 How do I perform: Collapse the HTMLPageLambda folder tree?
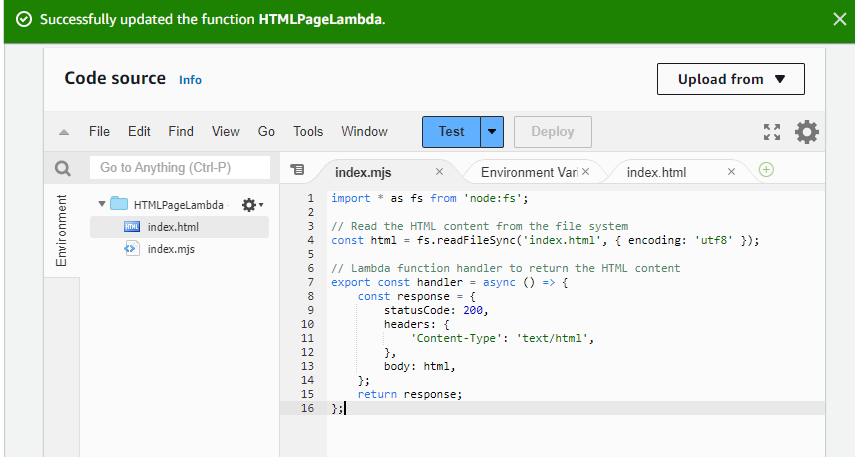[x=102, y=204]
